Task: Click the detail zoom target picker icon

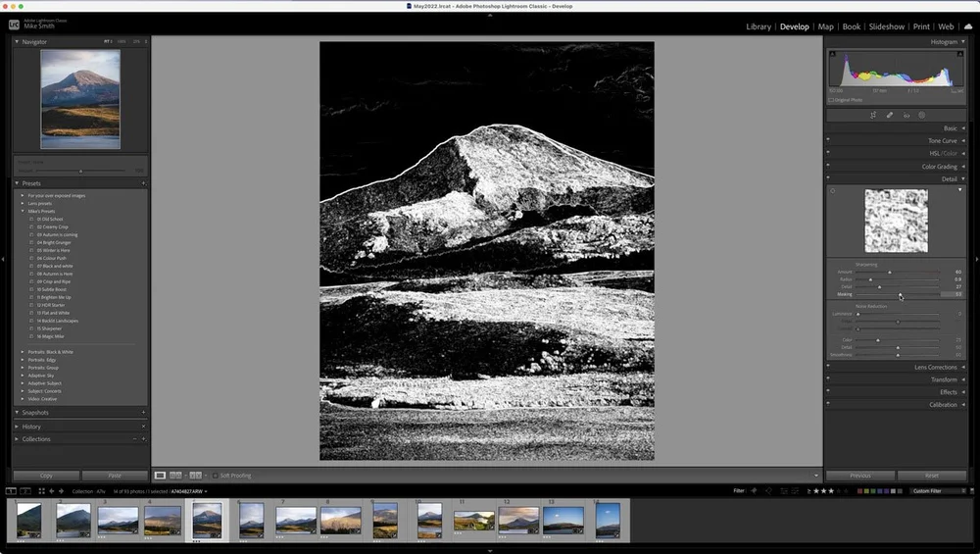Action: point(832,190)
